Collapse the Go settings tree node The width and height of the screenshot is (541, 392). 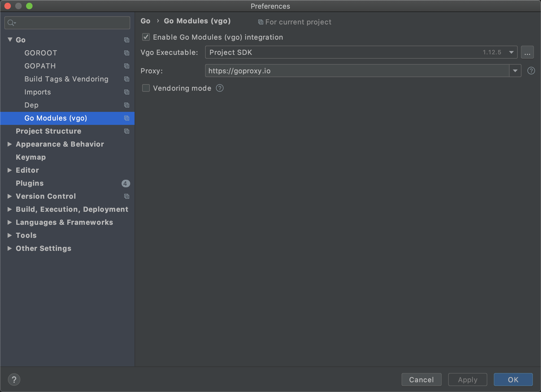(x=10, y=40)
